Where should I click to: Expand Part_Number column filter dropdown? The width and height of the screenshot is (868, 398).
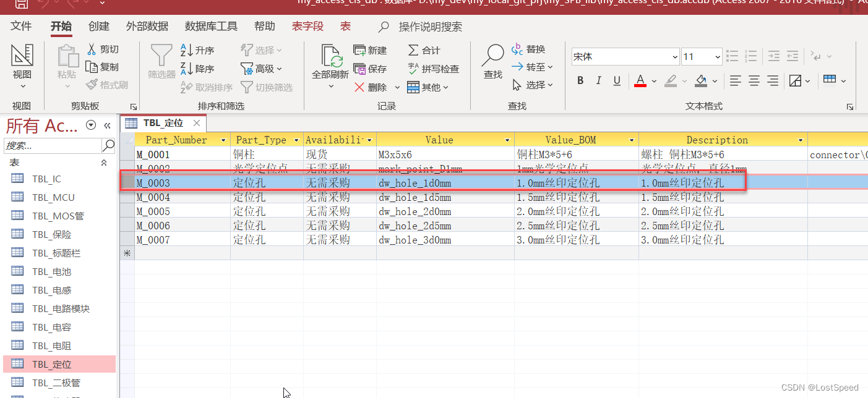[x=223, y=140]
